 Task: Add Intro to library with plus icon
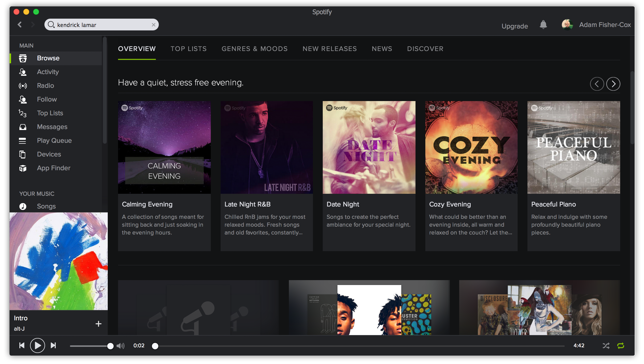(98, 324)
